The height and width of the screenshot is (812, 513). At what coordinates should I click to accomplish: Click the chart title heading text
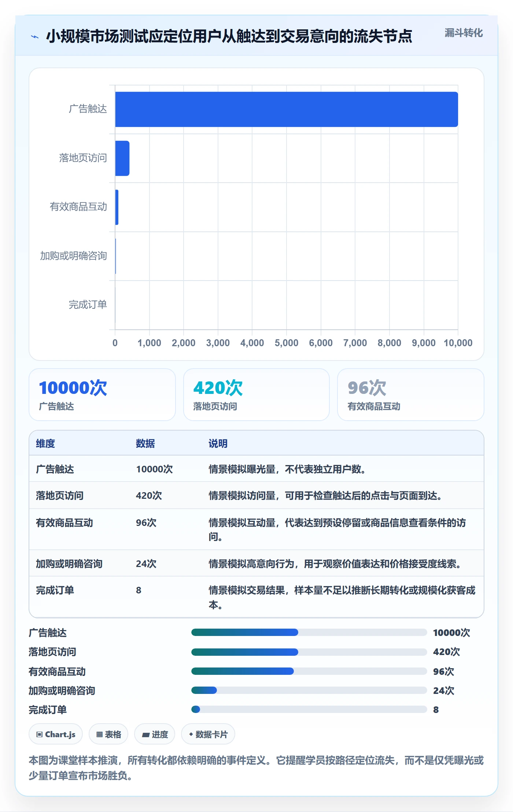point(229,36)
